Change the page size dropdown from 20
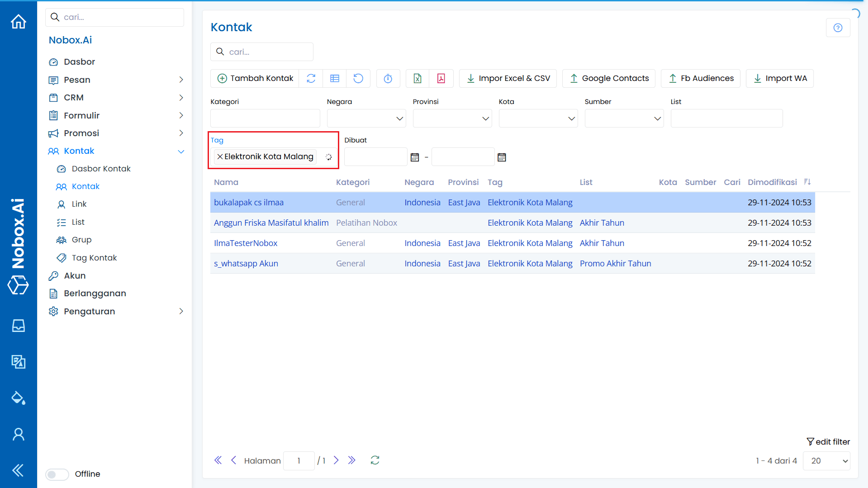 point(826,460)
